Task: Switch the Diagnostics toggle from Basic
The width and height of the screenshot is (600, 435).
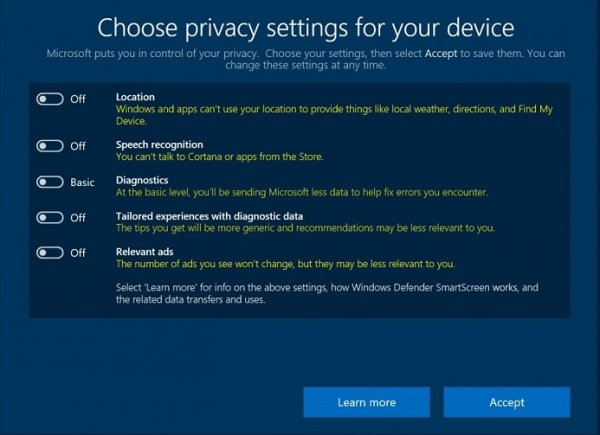Action: pos(50,182)
